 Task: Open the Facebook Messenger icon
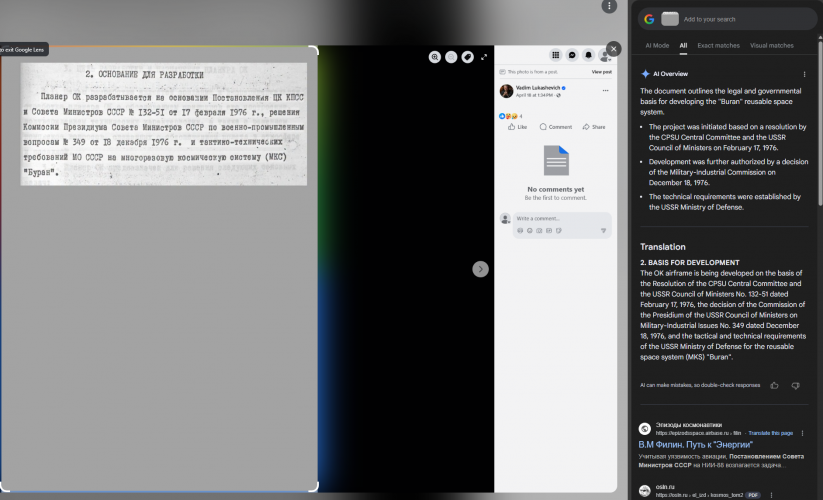572,55
